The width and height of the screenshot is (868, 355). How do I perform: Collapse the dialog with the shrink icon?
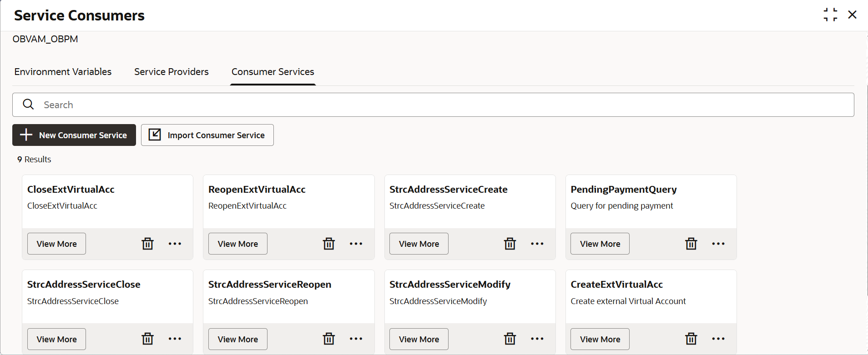tap(830, 15)
